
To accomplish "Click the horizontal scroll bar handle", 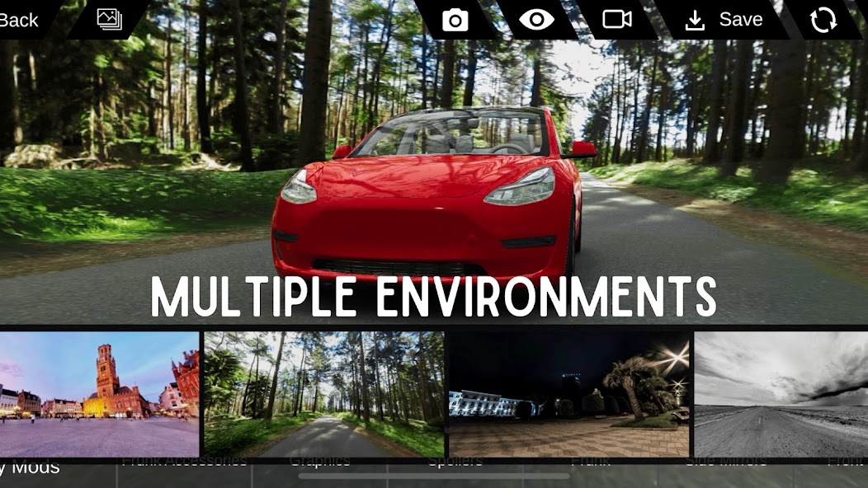I will coord(433,476).
